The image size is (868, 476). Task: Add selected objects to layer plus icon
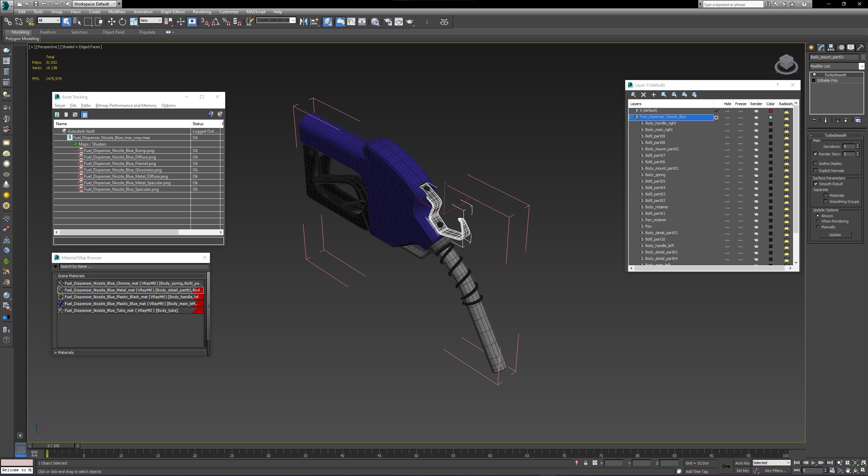[x=654, y=95]
